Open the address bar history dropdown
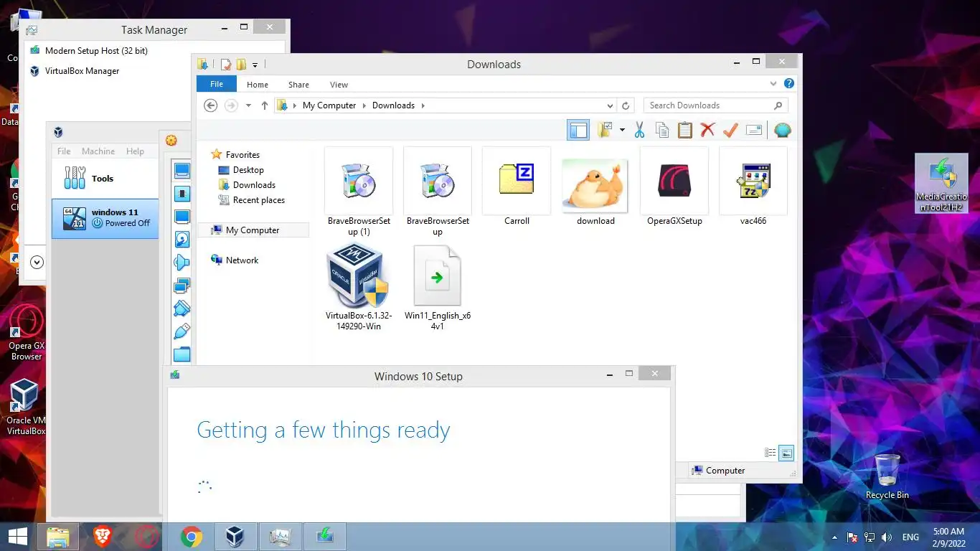The width and height of the screenshot is (980, 551). 611,105
